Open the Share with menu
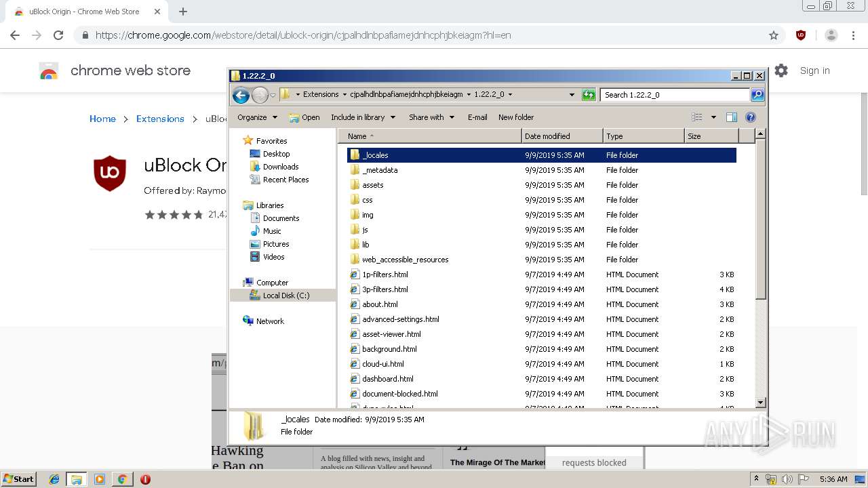Screen dimensions: 868x488 pyautogui.click(x=431, y=117)
